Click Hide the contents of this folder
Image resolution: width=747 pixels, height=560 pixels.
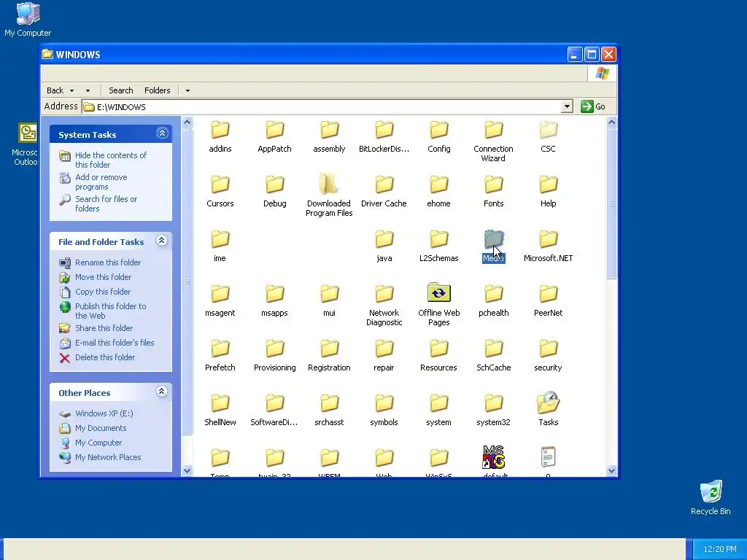click(x=111, y=160)
